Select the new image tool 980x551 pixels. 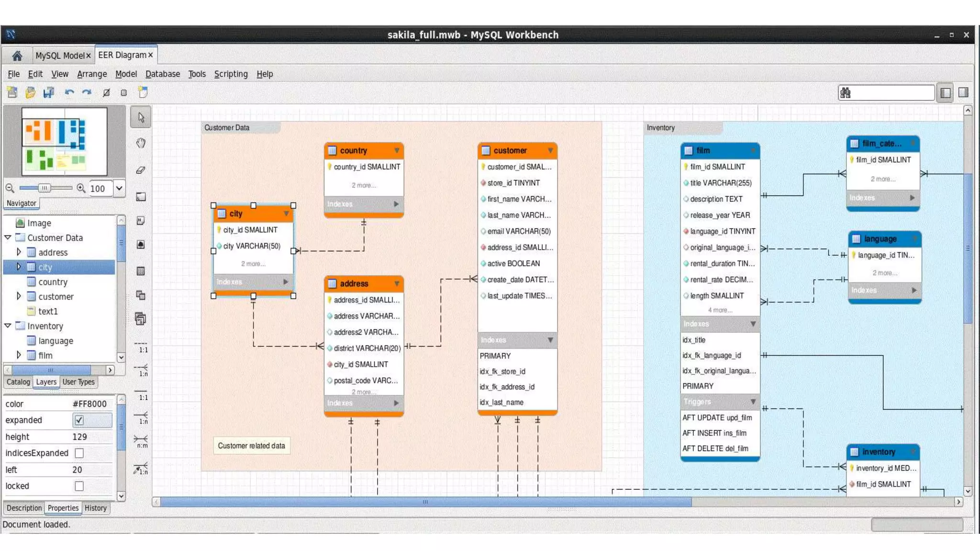click(141, 244)
